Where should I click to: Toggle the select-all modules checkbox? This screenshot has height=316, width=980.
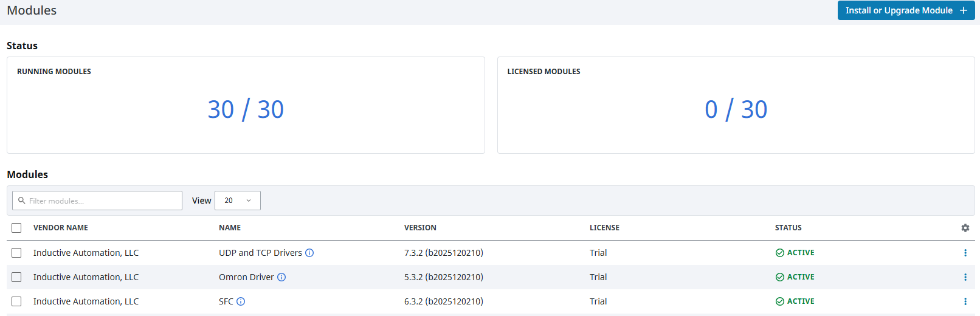(16, 228)
